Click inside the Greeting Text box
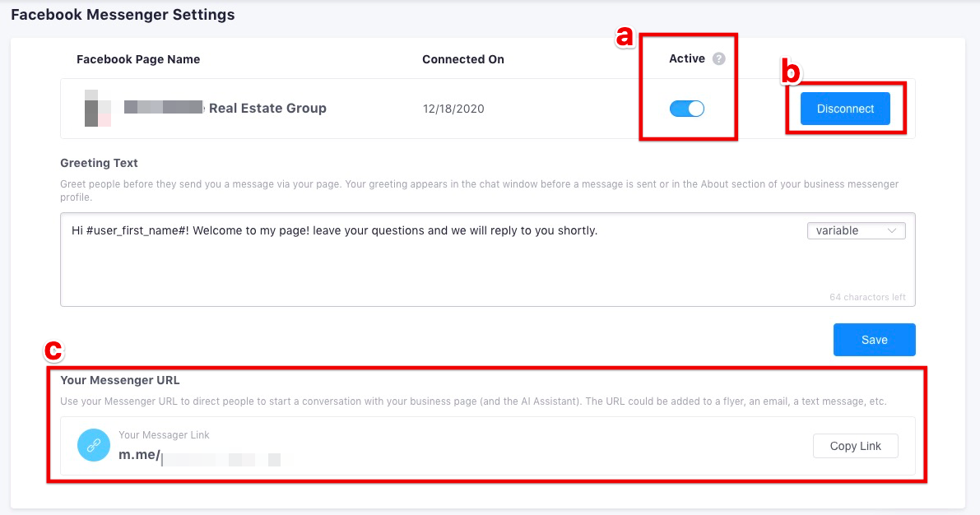Image resolution: width=980 pixels, height=515 pixels. click(487, 259)
